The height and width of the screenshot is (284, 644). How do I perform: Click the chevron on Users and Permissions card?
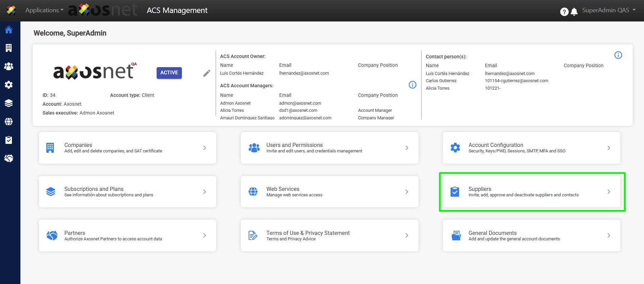407,148
